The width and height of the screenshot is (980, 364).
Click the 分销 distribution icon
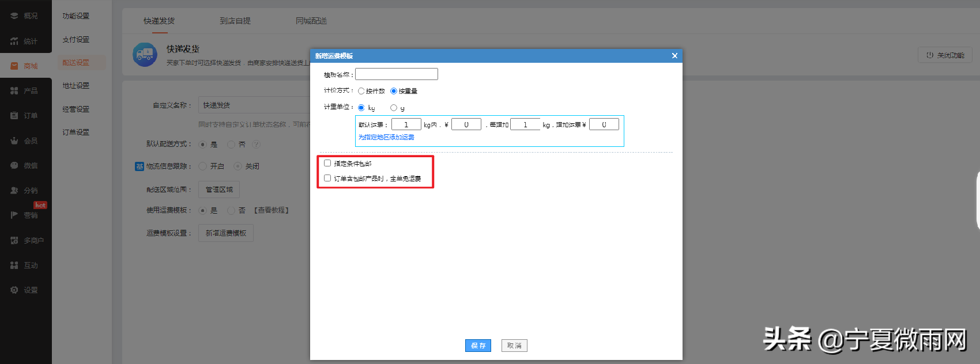pyautogui.click(x=14, y=190)
